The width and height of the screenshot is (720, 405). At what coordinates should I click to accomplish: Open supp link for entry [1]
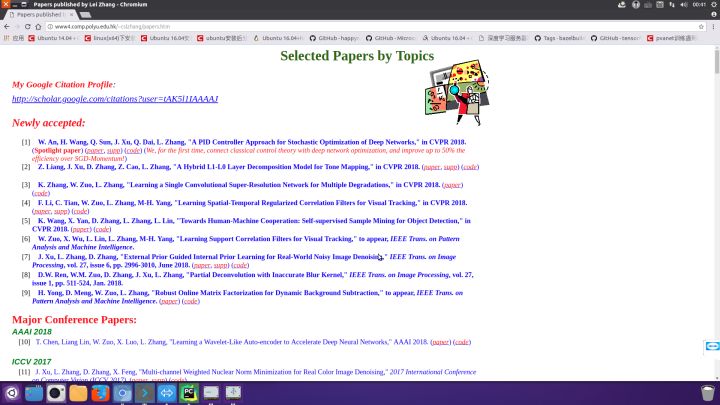click(113, 151)
